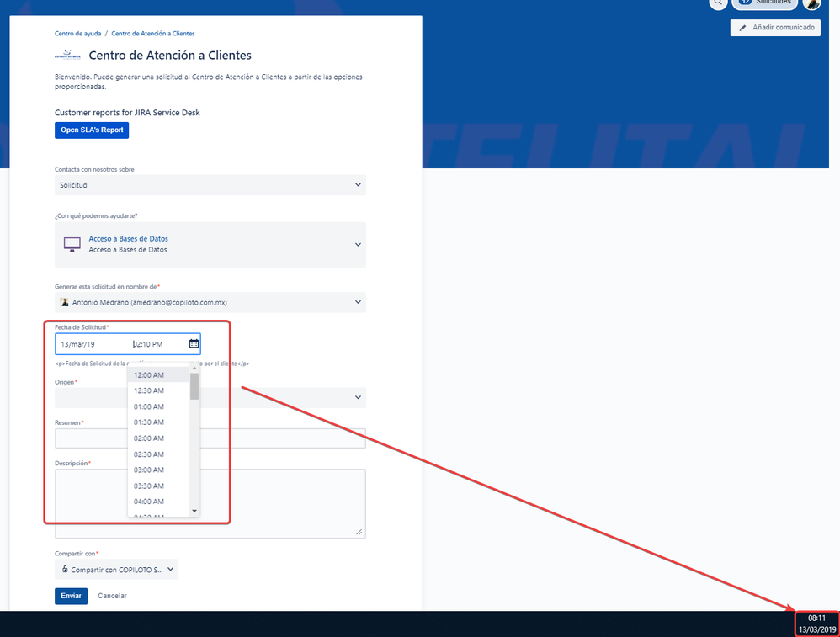This screenshot has height=637, width=840.
Task: Open the Generar esta solicitud en nombre de dropdown
Action: coord(210,302)
